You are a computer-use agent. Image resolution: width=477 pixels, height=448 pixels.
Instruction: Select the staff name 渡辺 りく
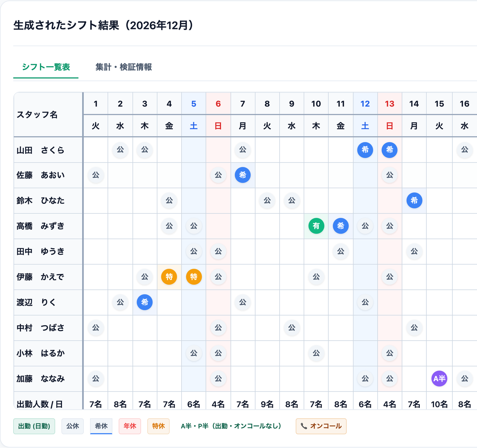click(x=36, y=302)
